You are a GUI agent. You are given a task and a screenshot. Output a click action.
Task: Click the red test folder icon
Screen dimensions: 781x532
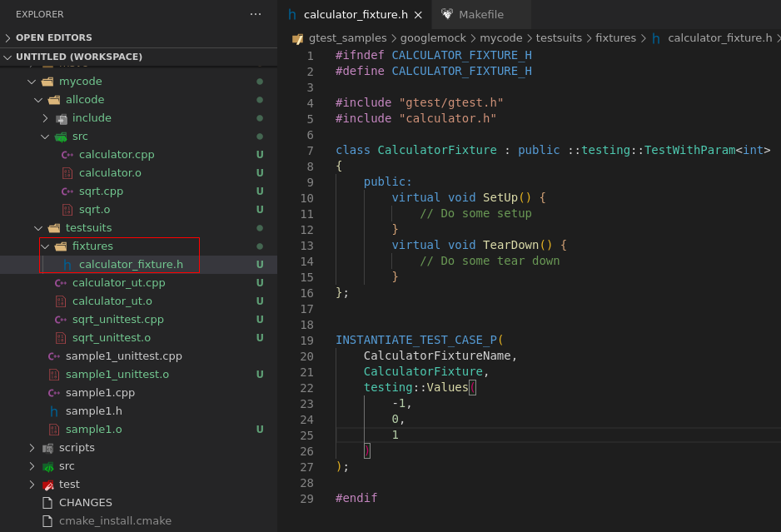pos(47,485)
